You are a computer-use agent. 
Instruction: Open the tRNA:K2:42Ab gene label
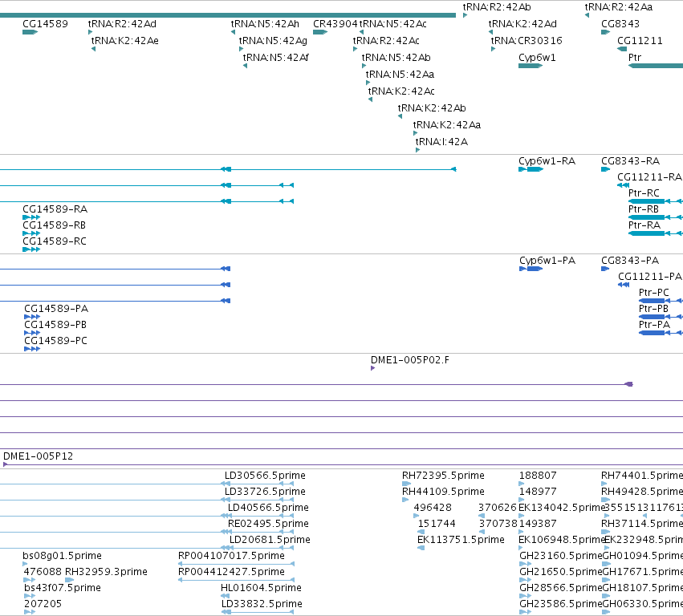pyautogui.click(x=432, y=108)
